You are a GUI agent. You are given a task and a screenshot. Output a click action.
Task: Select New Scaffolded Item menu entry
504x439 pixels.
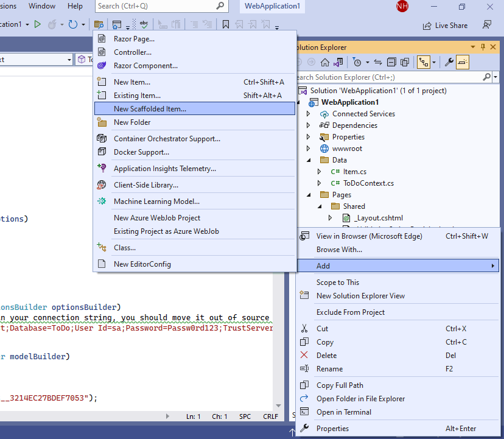coord(150,109)
